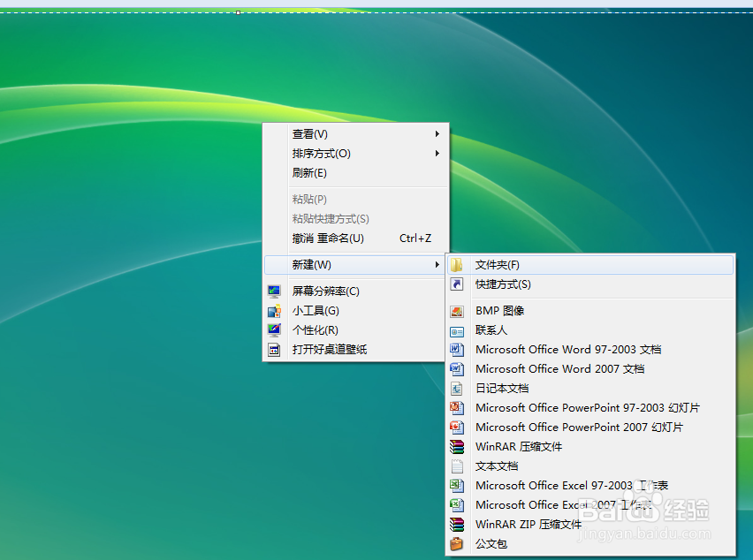Create a new 日记本文档
This screenshot has width=753, height=560.
pos(590,389)
